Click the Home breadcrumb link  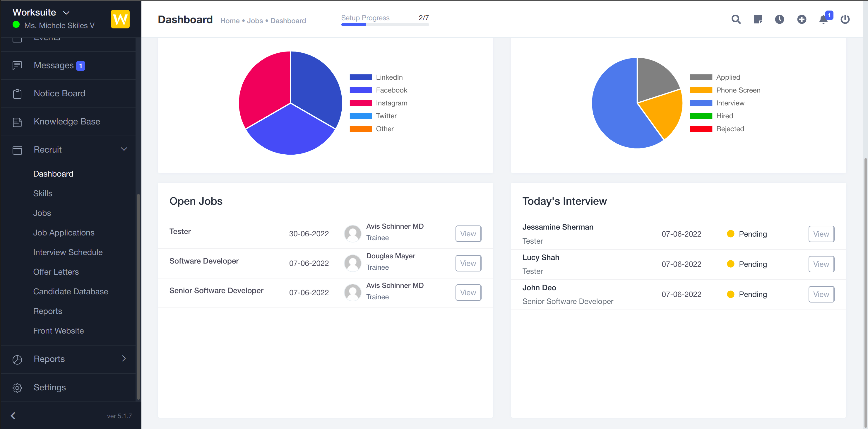coord(230,21)
